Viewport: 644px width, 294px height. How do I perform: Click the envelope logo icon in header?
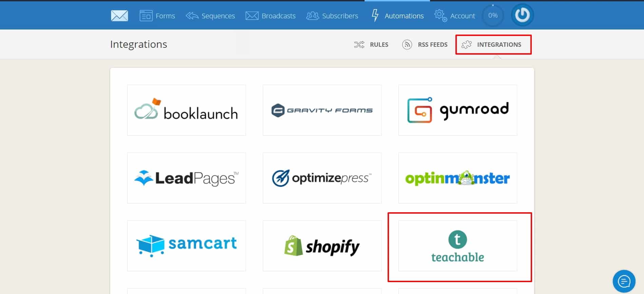tap(119, 16)
